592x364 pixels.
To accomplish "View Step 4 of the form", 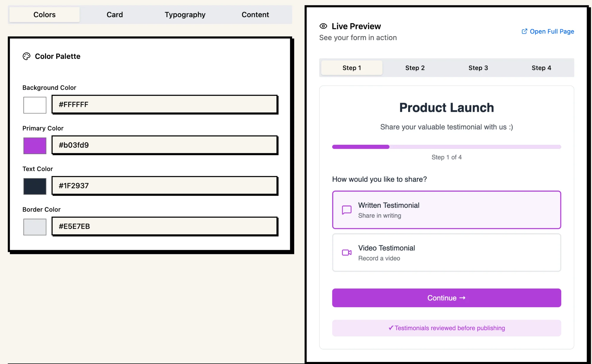I will (541, 68).
